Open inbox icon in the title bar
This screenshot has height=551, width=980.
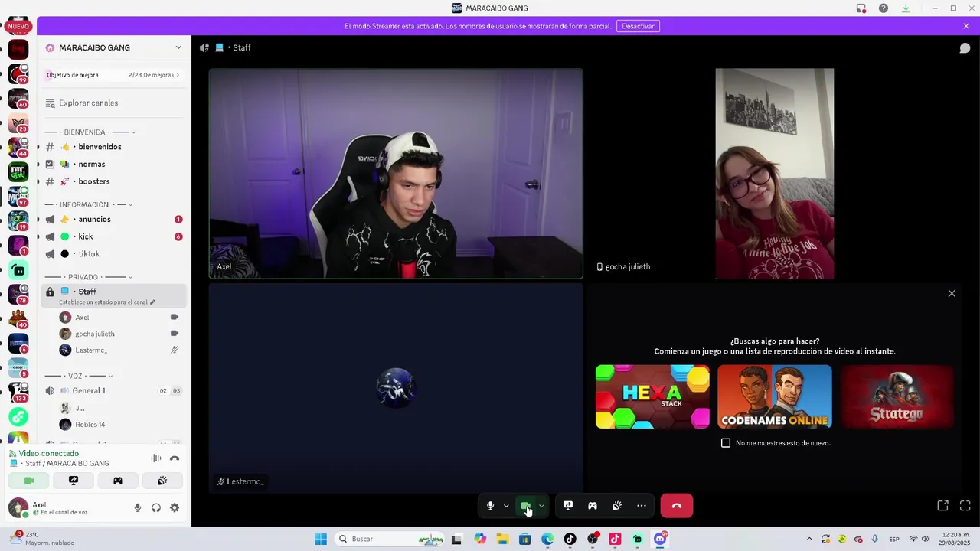click(x=861, y=8)
